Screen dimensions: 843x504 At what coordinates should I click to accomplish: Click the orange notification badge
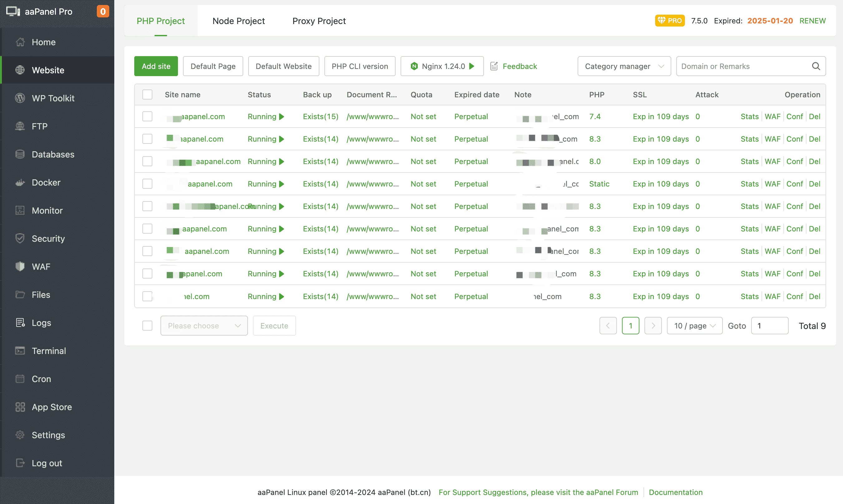pyautogui.click(x=103, y=12)
